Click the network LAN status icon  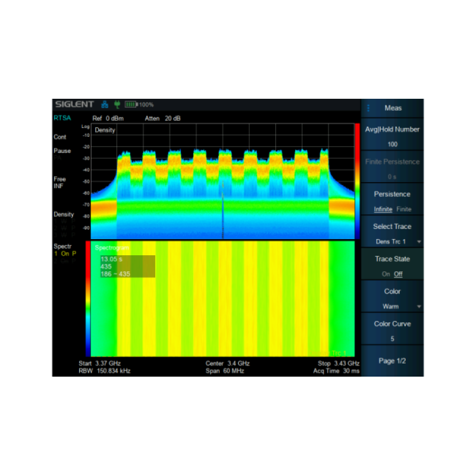(x=105, y=105)
